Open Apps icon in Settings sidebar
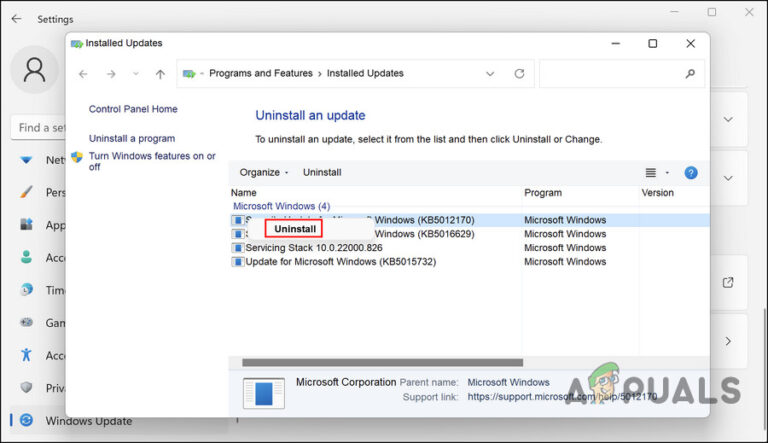 point(26,224)
